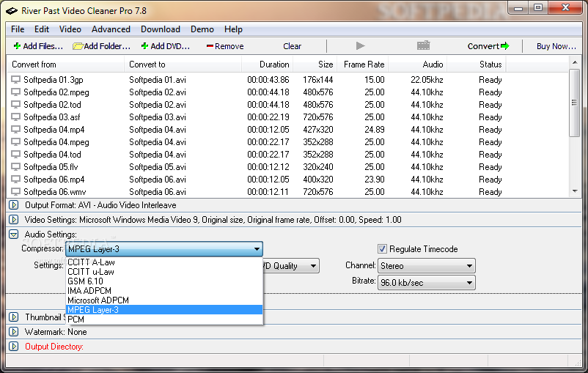Open the Bitrate 96.0 kb/sec dropdown
Screen dimensions: 588x373
click(x=427, y=283)
